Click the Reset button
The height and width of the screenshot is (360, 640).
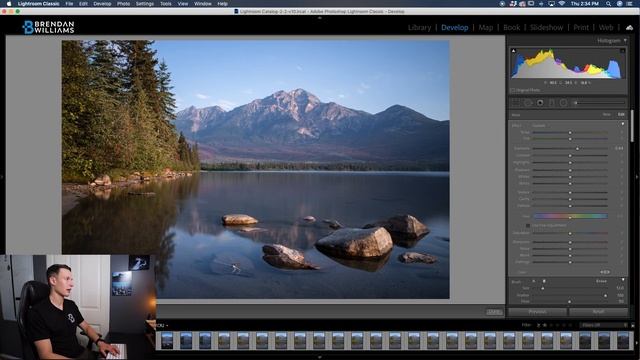598,311
